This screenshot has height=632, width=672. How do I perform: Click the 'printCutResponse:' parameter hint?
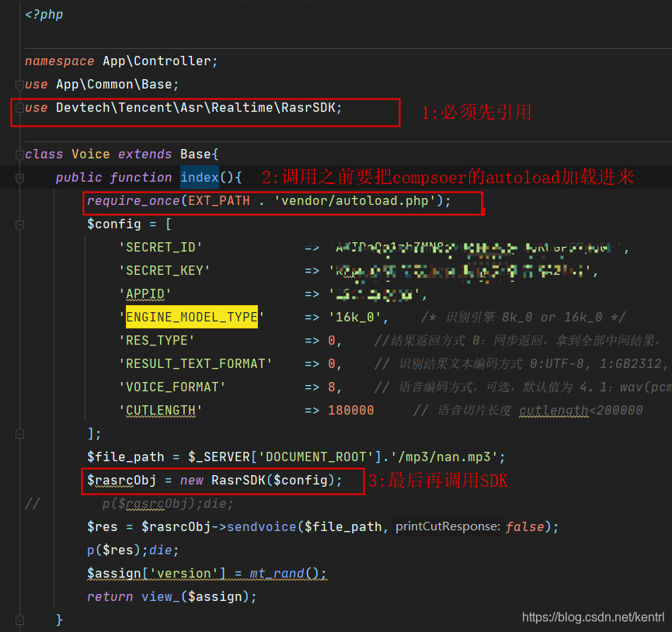tap(447, 526)
